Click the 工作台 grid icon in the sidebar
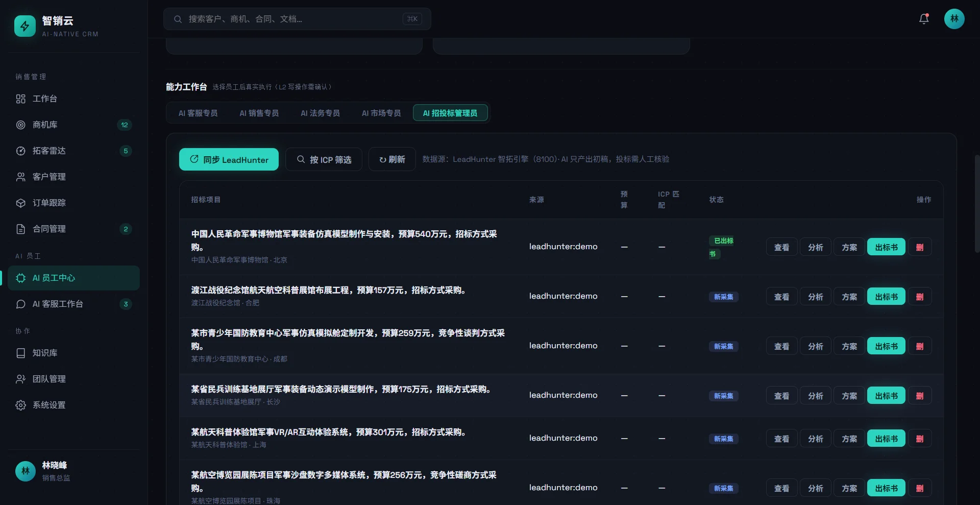This screenshot has height=505, width=980. [21, 99]
